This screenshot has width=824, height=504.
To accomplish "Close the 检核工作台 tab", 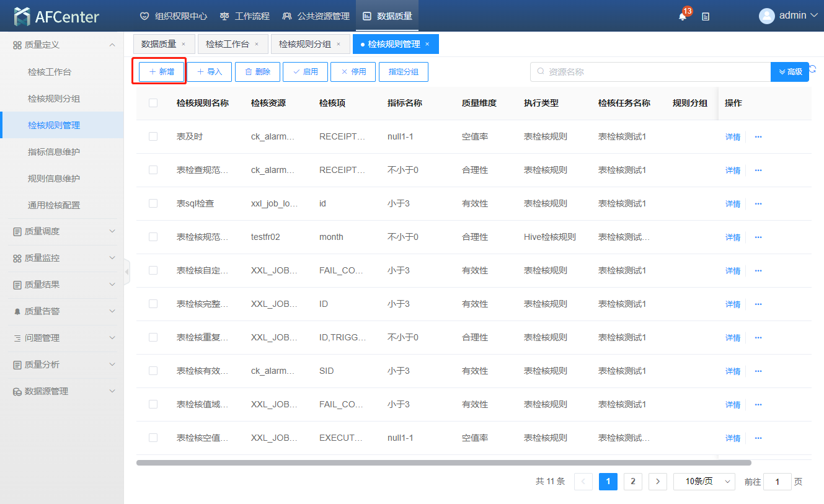I will 257,44.
